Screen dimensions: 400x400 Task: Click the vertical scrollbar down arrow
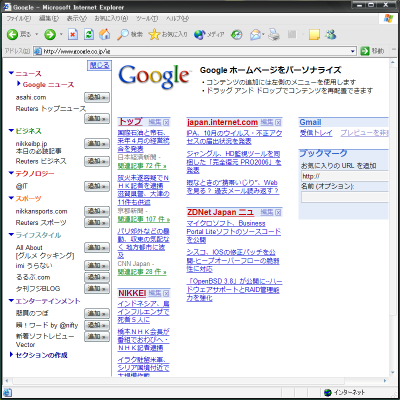[x=393, y=373]
